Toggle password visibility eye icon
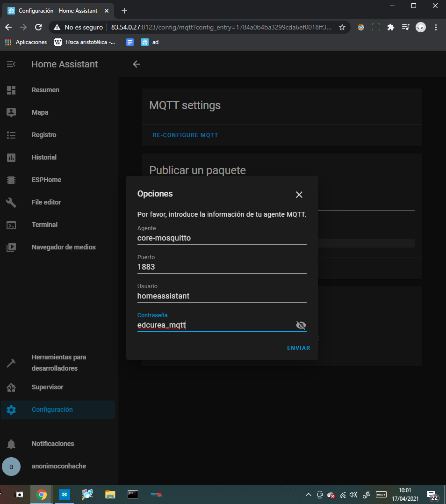The height and width of the screenshot is (504, 446). click(x=301, y=325)
